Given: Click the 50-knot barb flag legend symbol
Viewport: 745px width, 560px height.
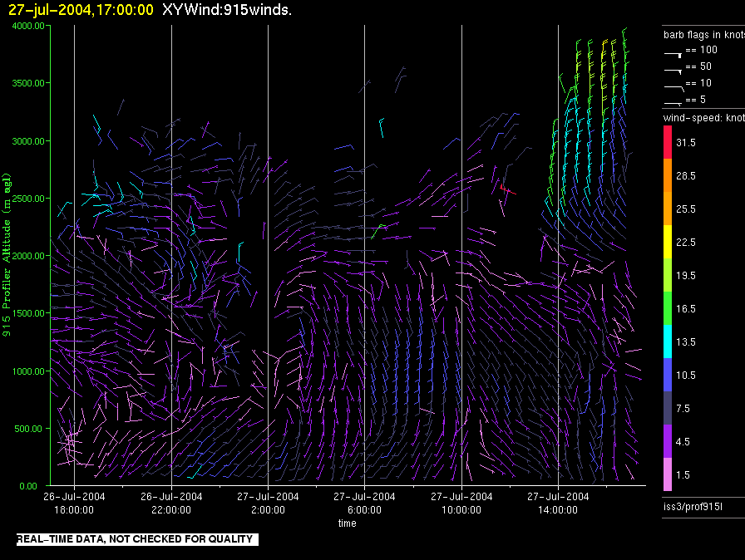Looking at the screenshot, I should coord(673,71).
